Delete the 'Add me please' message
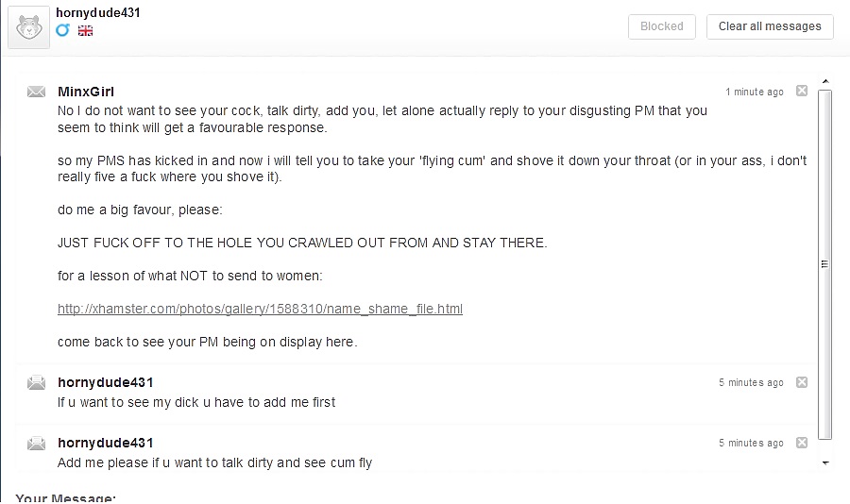Viewport: 850px width, 504px height. [x=802, y=443]
